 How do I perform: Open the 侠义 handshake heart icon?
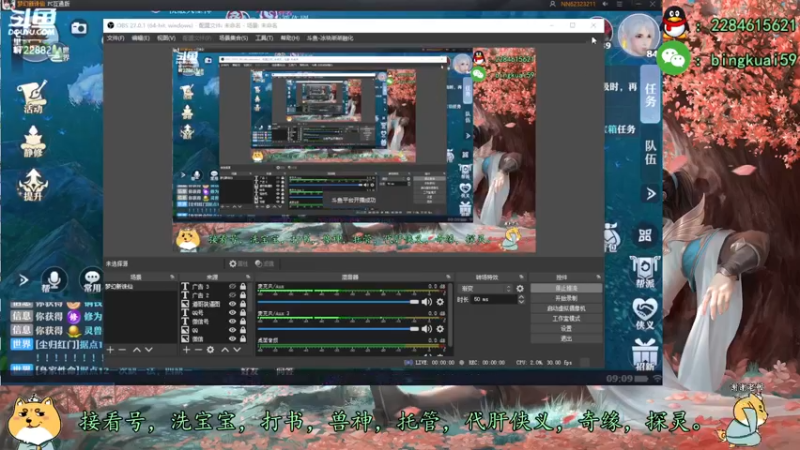click(x=645, y=313)
